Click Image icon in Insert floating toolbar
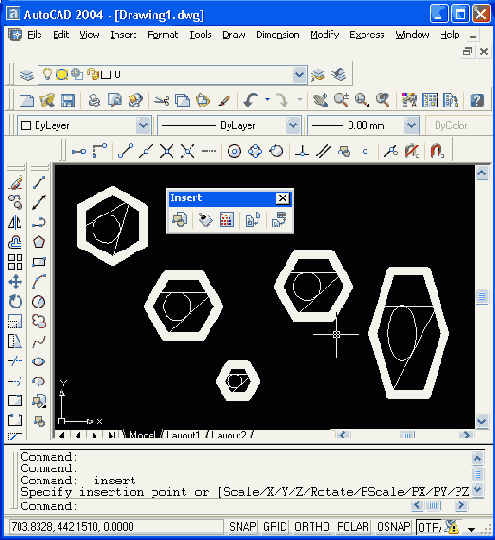The image size is (495, 540). pos(227,220)
